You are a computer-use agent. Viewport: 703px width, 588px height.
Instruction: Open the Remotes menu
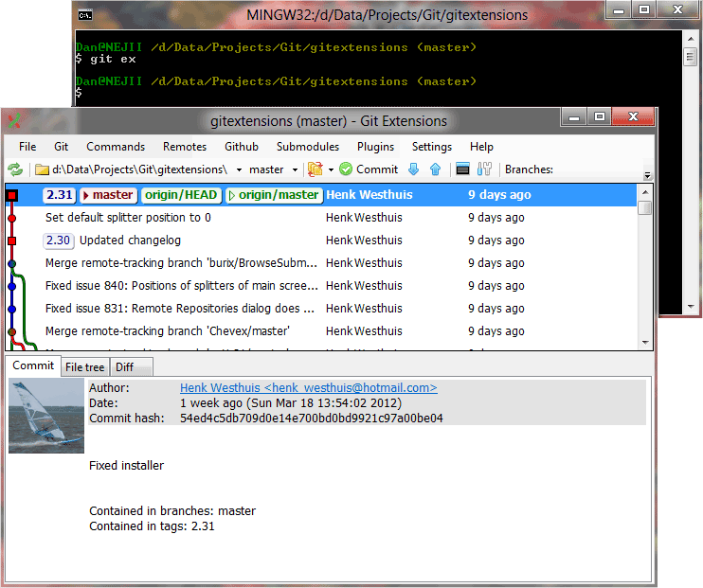tap(185, 147)
